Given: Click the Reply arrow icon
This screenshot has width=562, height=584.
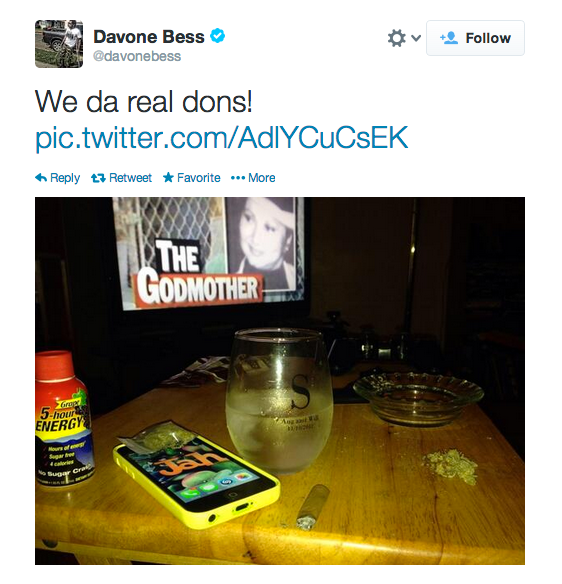Looking at the screenshot, I should (41, 178).
